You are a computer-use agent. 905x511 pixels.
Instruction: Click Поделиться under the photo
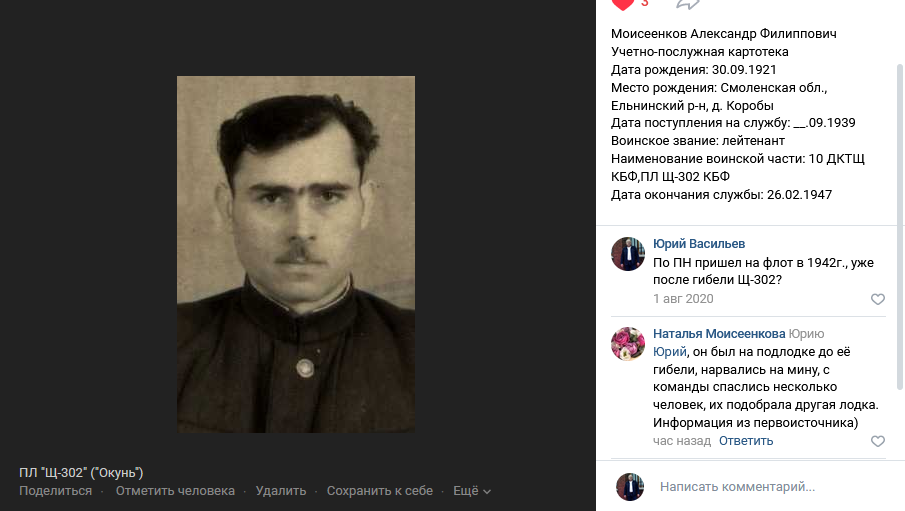pyautogui.click(x=55, y=491)
